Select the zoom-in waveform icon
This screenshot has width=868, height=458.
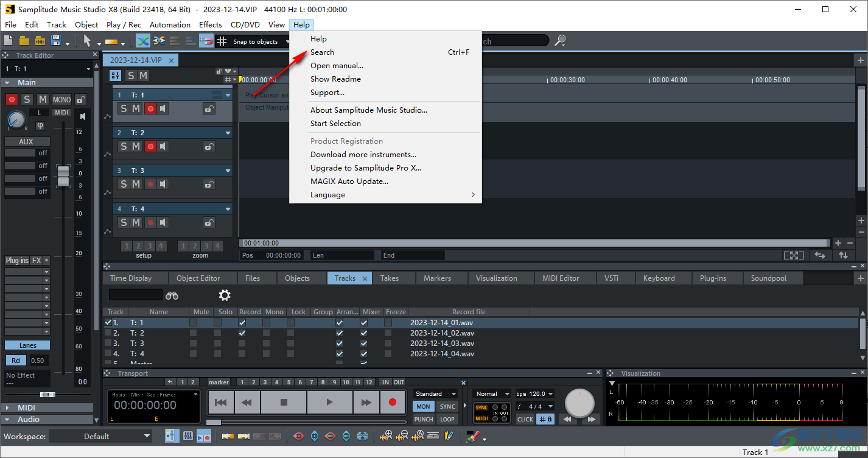point(386,436)
